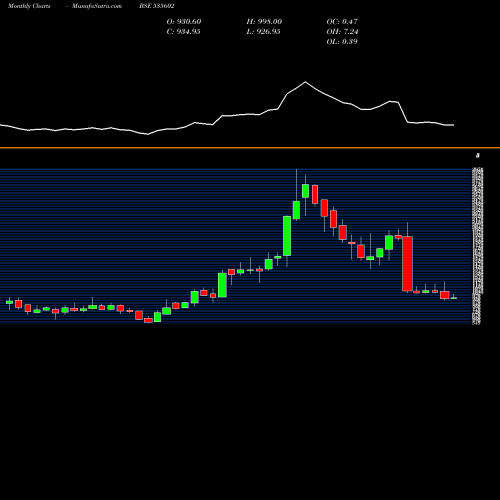The width and height of the screenshot is (500, 500).
Task: Click the close value 'C: 934.95'
Action: [x=183, y=32]
